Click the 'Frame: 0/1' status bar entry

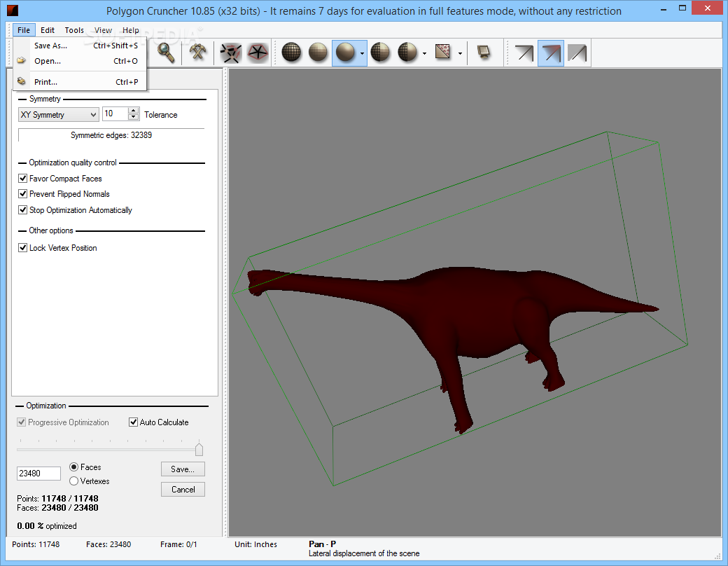point(178,544)
